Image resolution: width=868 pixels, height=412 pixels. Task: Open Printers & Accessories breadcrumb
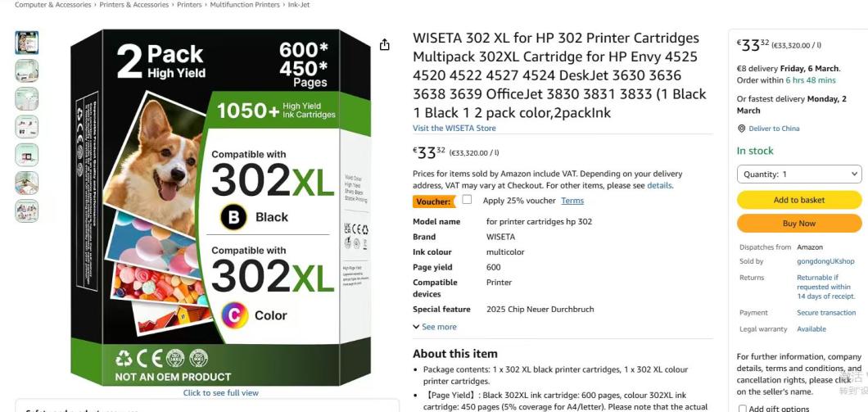134,4
